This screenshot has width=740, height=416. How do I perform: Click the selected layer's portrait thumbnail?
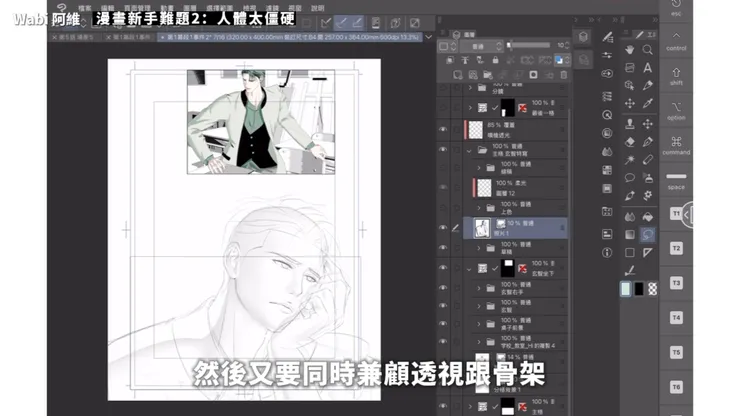(x=482, y=228)
